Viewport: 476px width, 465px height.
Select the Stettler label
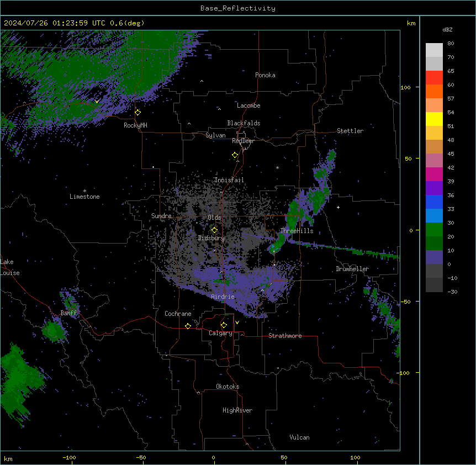click(x=350, y=131)
